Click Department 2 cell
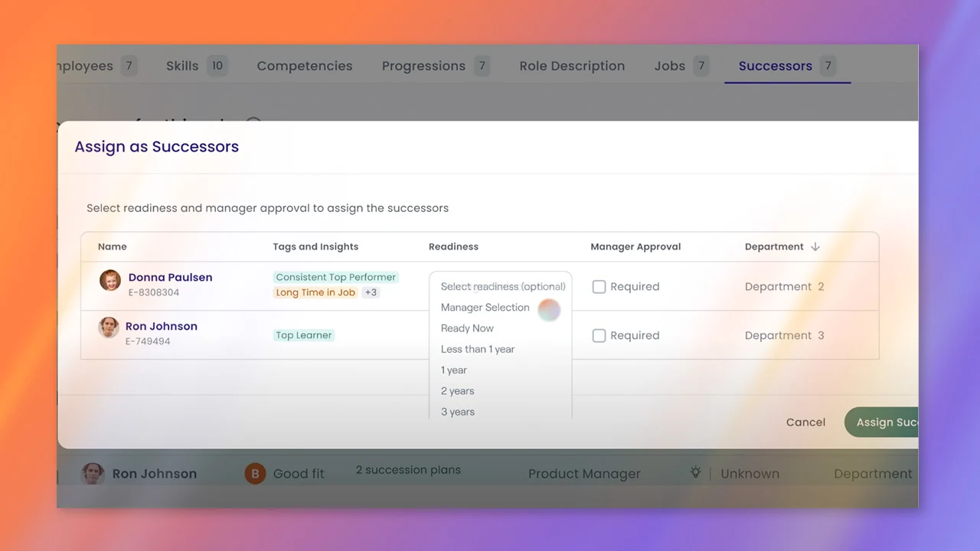980x551 pixels. pyautogui.click(x=785, y=286)
